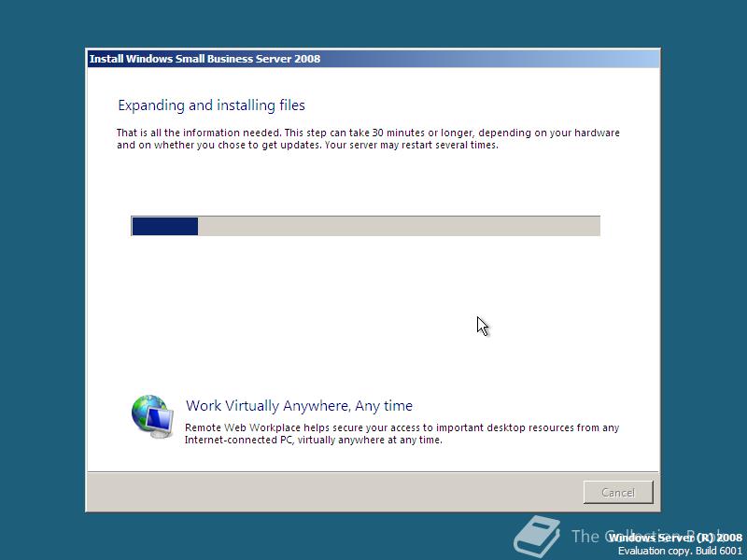Click the 'Install Windows Small Business Server 2008' title bar

coord(373,59)
